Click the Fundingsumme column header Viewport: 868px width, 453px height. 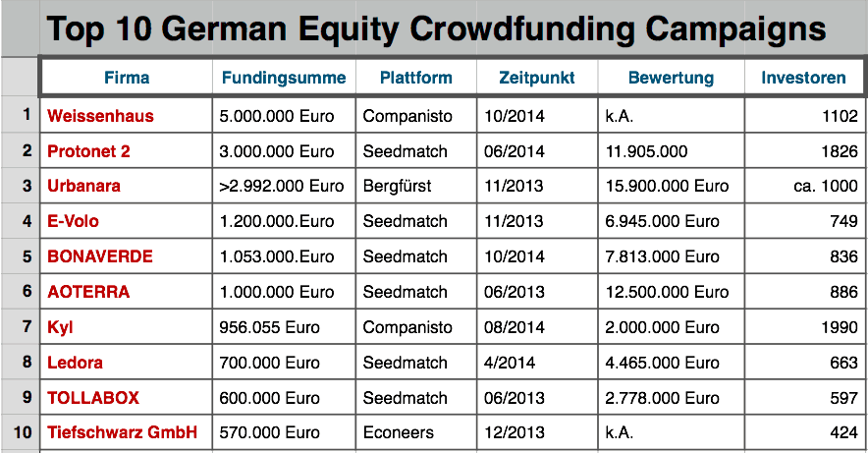click(x=284, y=78)
